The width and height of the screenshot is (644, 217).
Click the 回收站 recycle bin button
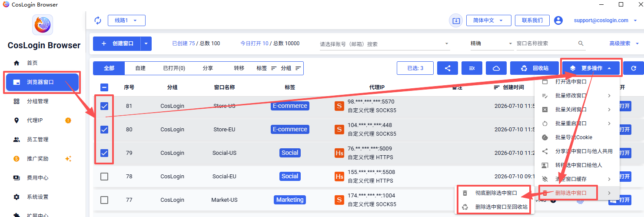click(534, 68)
